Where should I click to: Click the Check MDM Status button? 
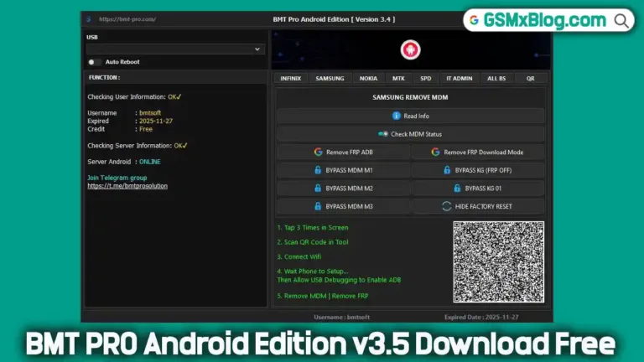coord(411,134)
